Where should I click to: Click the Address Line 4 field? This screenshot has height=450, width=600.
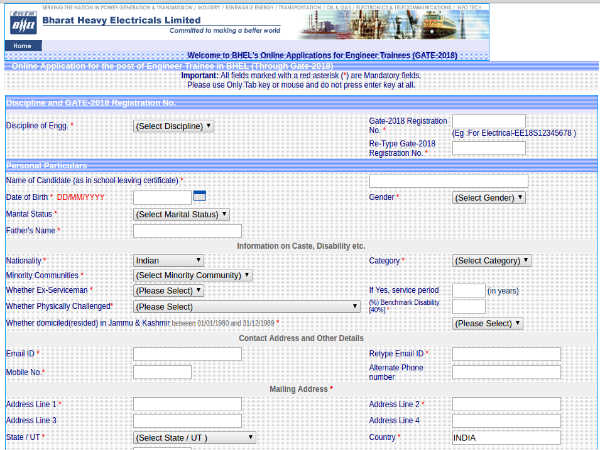tap(506, 421)
